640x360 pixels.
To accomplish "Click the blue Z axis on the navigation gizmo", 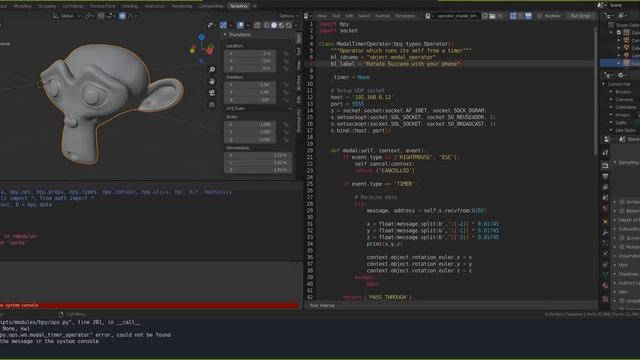I will 202,37.
